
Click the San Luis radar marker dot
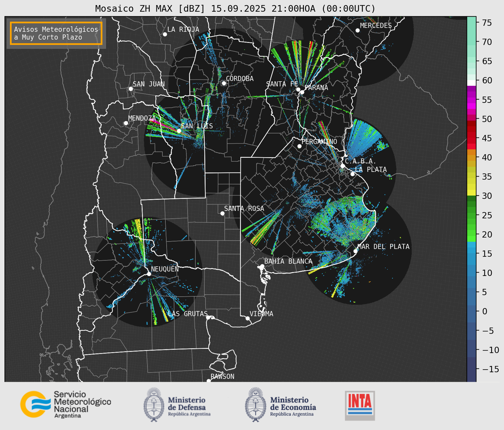point(179,131)
